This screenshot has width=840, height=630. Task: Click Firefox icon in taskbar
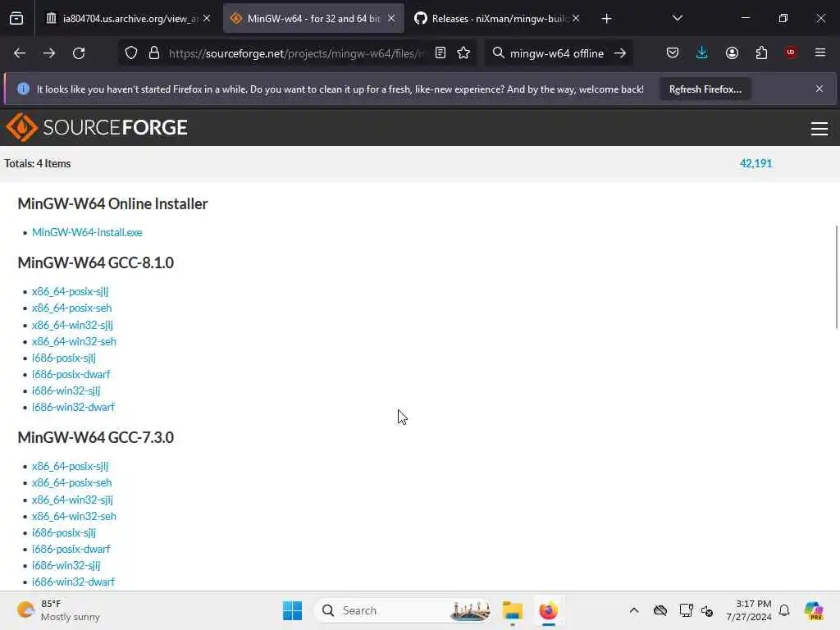coord(548,610)
